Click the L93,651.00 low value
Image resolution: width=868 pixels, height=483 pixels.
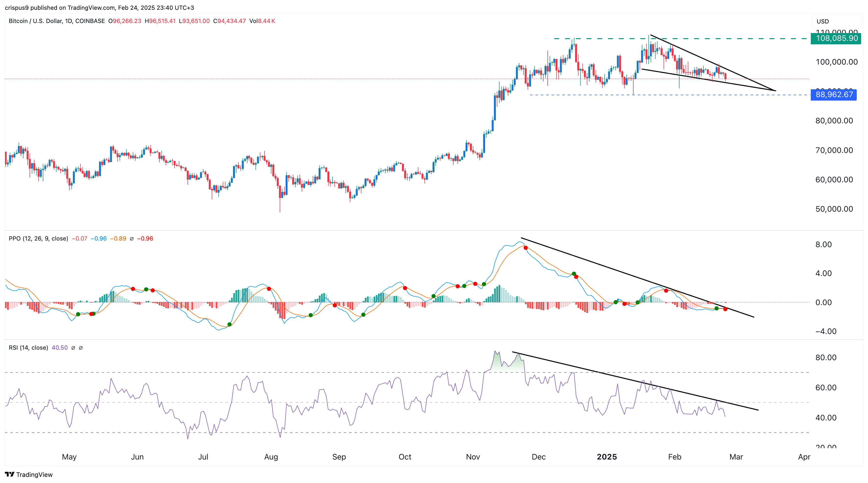click(x=194, y=21)
